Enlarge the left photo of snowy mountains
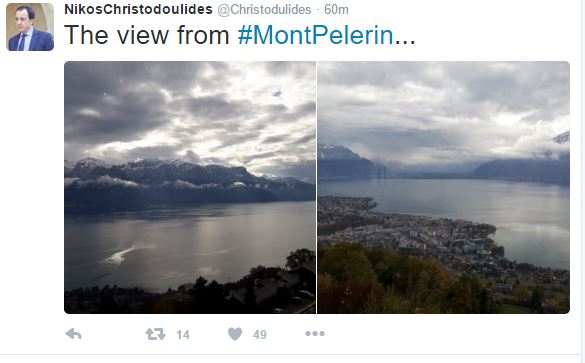 coord(190,187)
